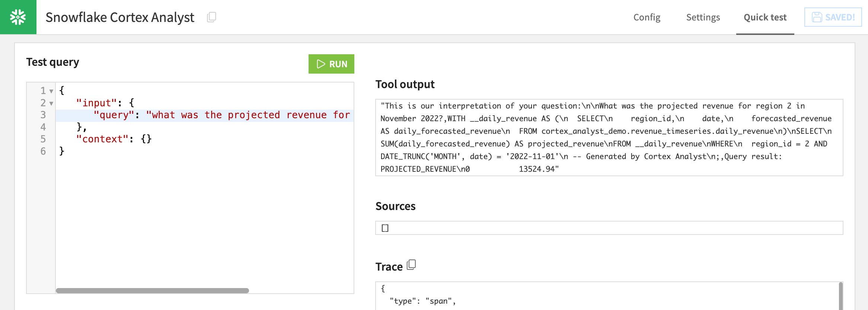Copy the Trace contents
The image size is (868, 310).
point(411,265)
